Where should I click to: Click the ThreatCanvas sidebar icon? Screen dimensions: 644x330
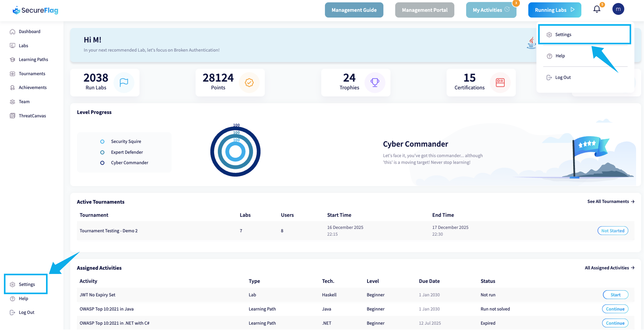(12, 116)
